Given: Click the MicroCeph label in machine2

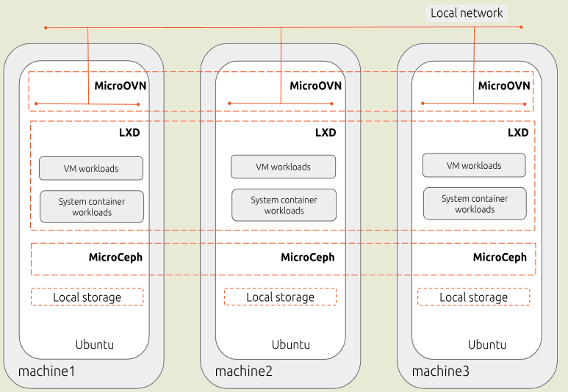Looking at the screenshot, I should point(307,258).
